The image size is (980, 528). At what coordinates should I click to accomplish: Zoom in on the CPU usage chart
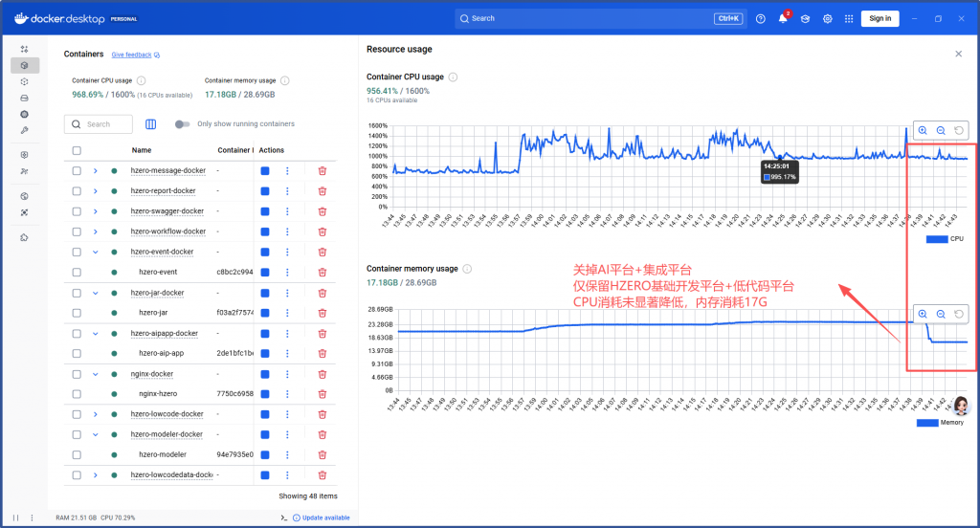923,131
